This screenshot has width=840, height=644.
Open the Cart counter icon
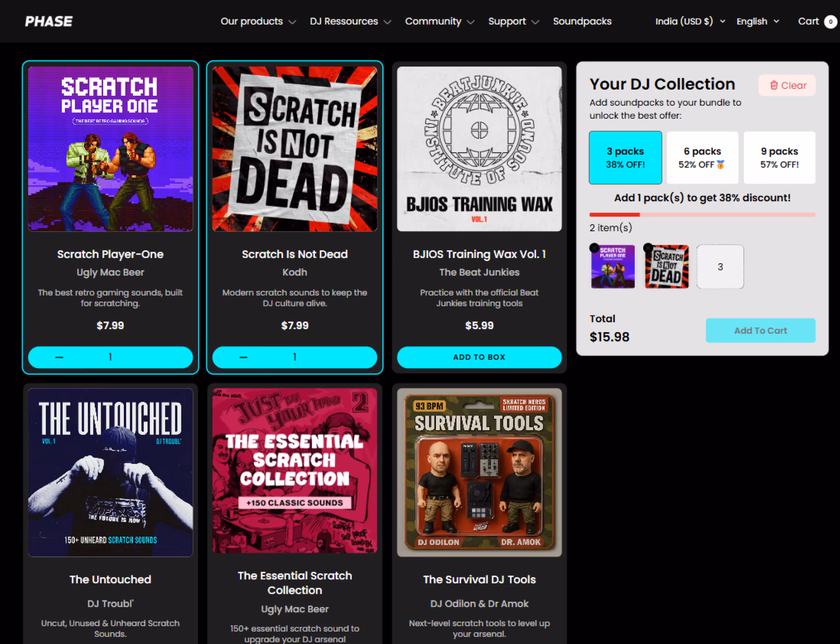click(x=830, y=21)
